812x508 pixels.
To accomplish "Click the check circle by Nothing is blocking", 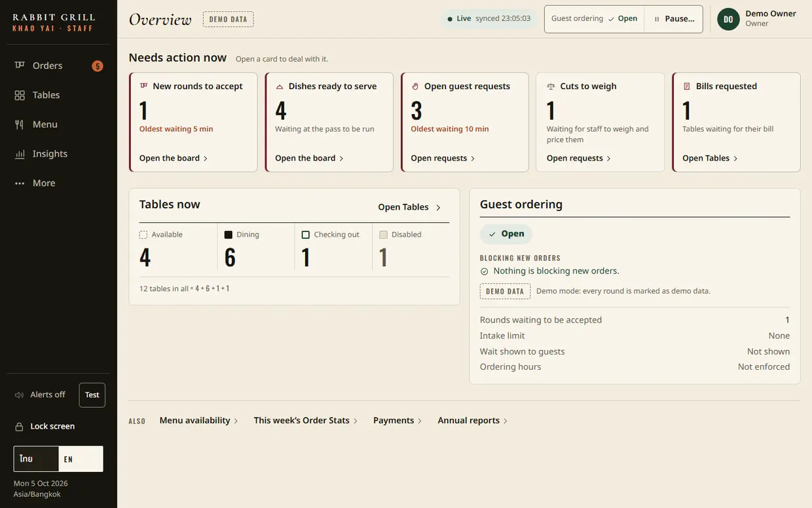I will pos(485,271).
